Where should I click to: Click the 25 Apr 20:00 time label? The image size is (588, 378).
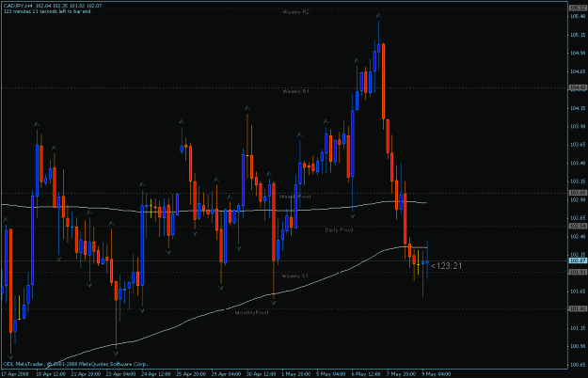(191, 374)
